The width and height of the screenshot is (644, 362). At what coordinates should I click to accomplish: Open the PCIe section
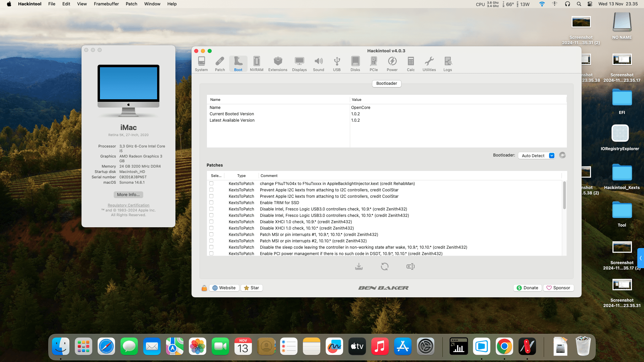tap(373, 64)
